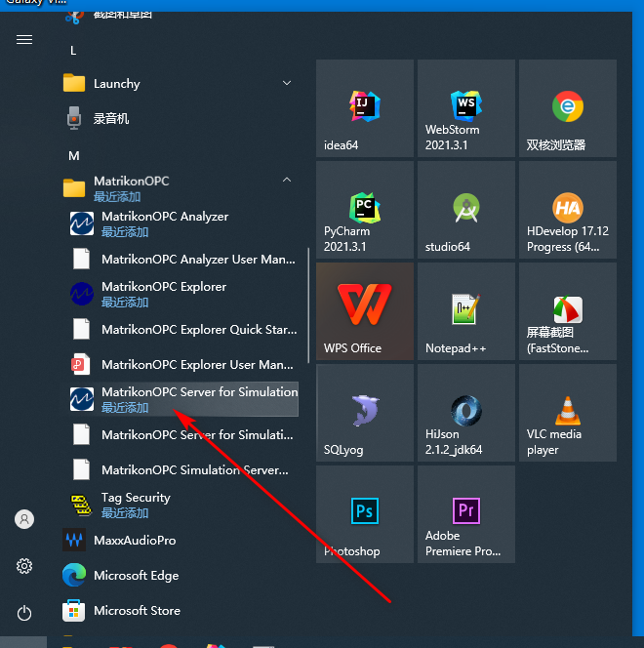Expand the Launchy folder
The width and height of the screenshot is (644, 648).
tap(179, 84)
